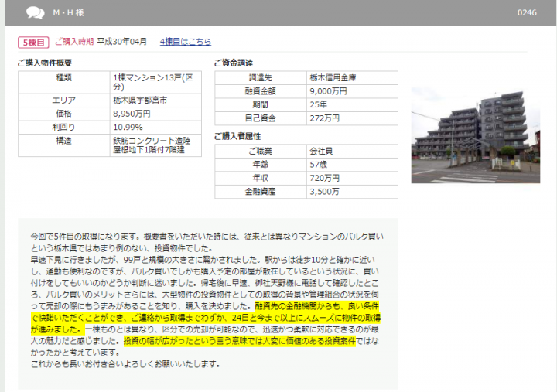Click the closing line これからも長いお付き合い
The image size is (557, 392).
coord(125,364)
